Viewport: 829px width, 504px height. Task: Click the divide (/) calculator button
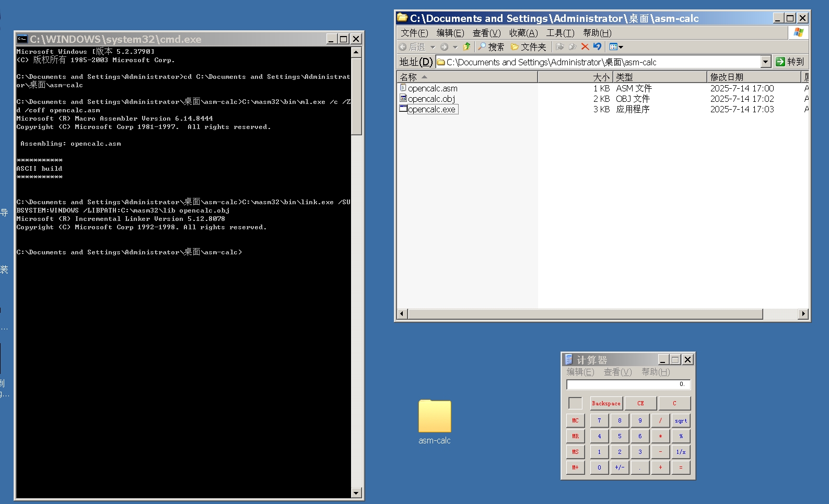[660, 420]
